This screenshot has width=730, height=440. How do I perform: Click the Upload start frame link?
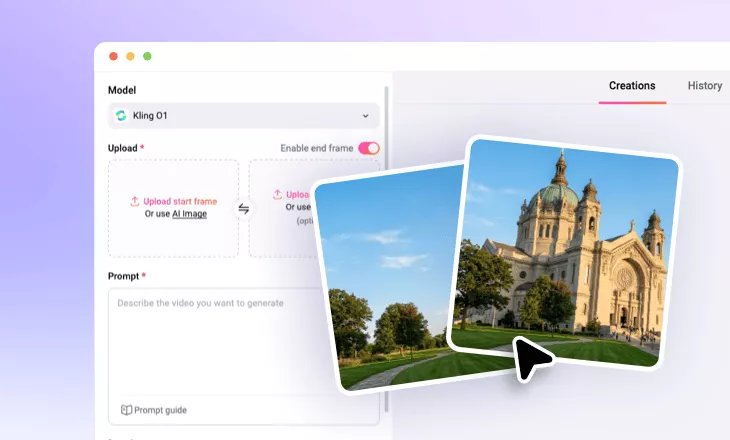click(179, 201)
